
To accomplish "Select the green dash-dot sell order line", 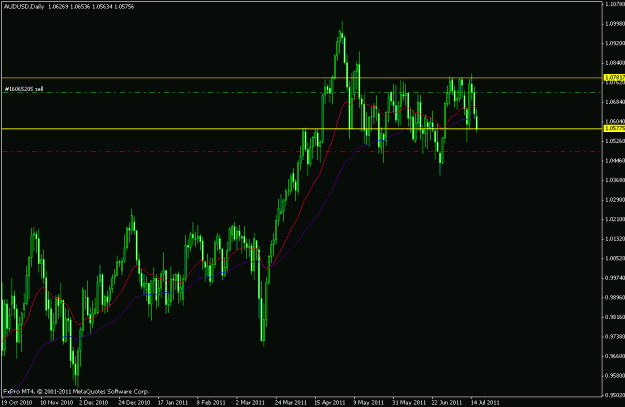I will 301,92.
